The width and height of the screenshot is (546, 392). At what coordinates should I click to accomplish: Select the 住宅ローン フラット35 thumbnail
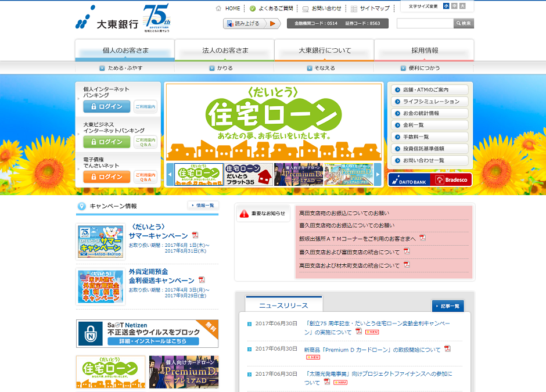pyautogui.click(x=249, y=174)
